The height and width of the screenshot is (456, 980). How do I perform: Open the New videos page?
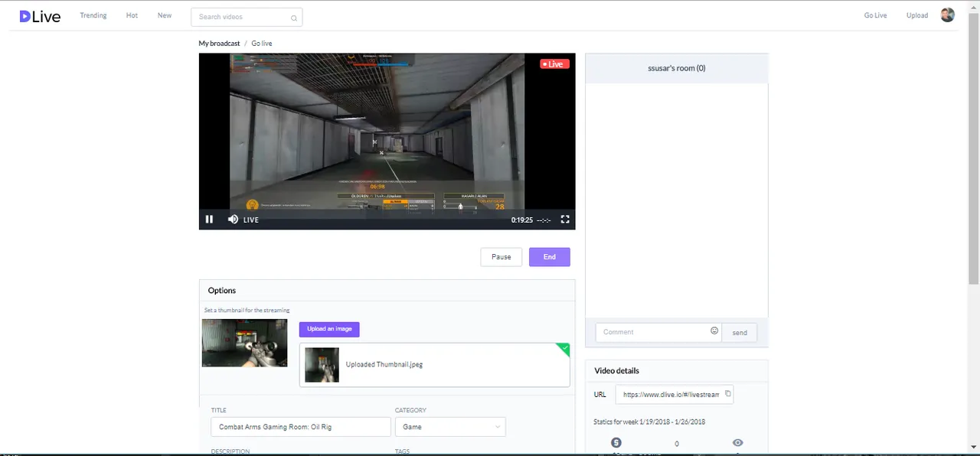point(165,15)
